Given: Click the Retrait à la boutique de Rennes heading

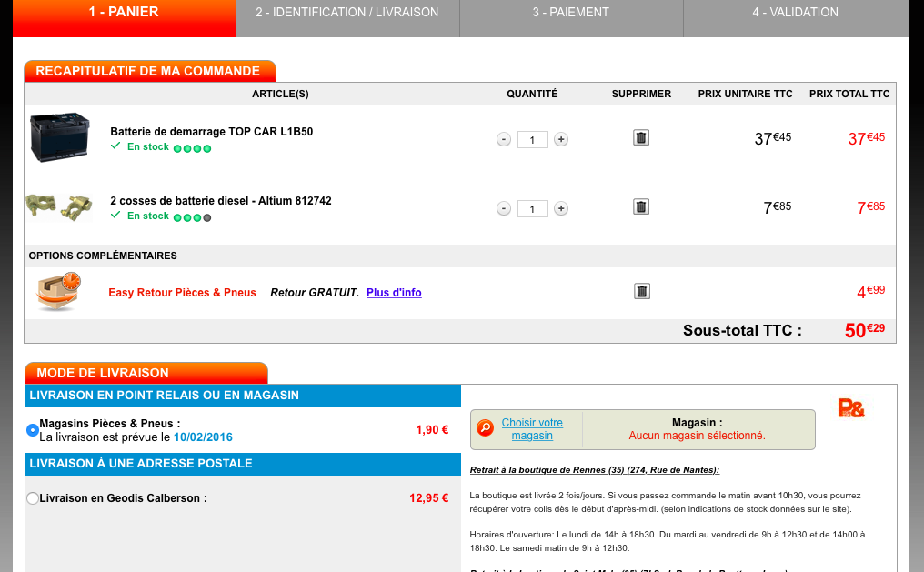Looking at the screenshot, I should tap(595, 469).
